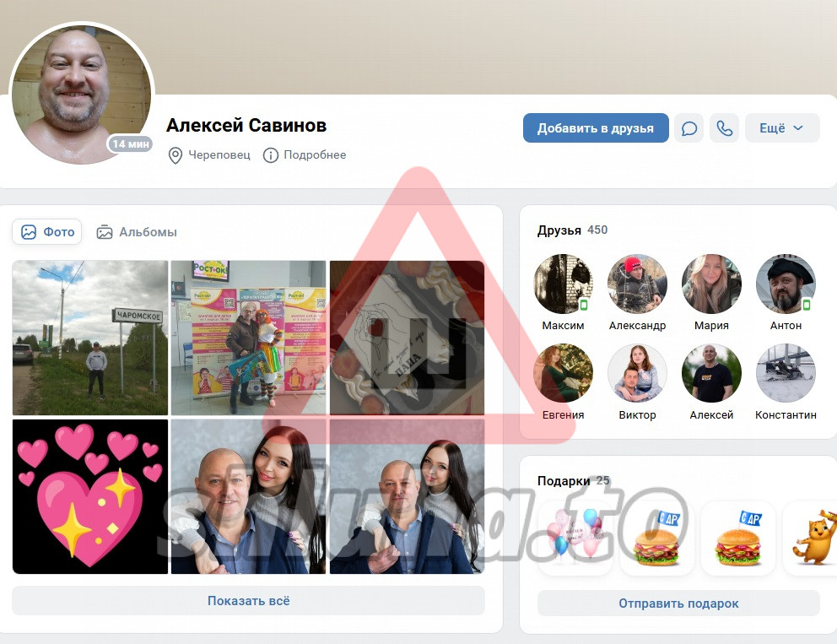Click Показать всё under photos
The width and height of the screenshot is (837, 644).
(x=248, y=601)
